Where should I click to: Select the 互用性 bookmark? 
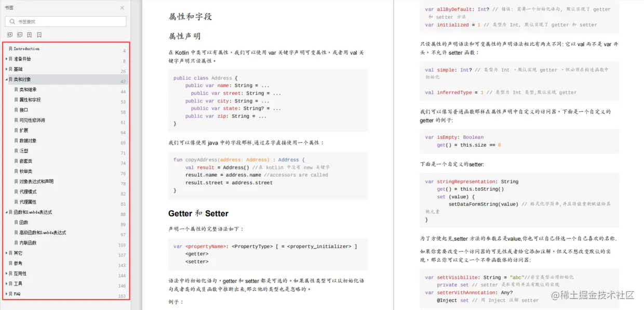click(x=20, y=274)
